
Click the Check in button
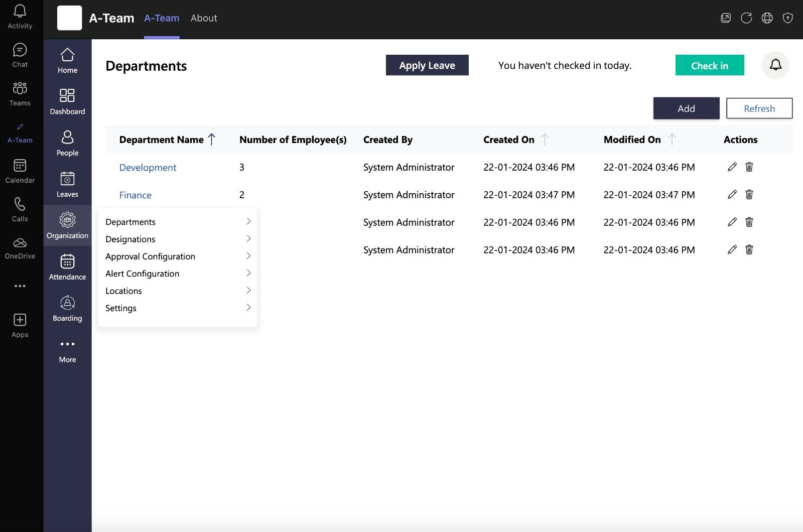(709, 65)
